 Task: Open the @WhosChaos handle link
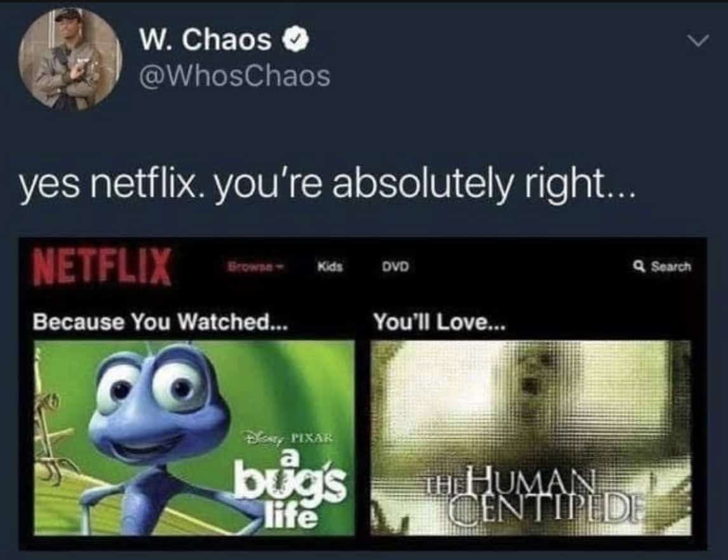235,76
